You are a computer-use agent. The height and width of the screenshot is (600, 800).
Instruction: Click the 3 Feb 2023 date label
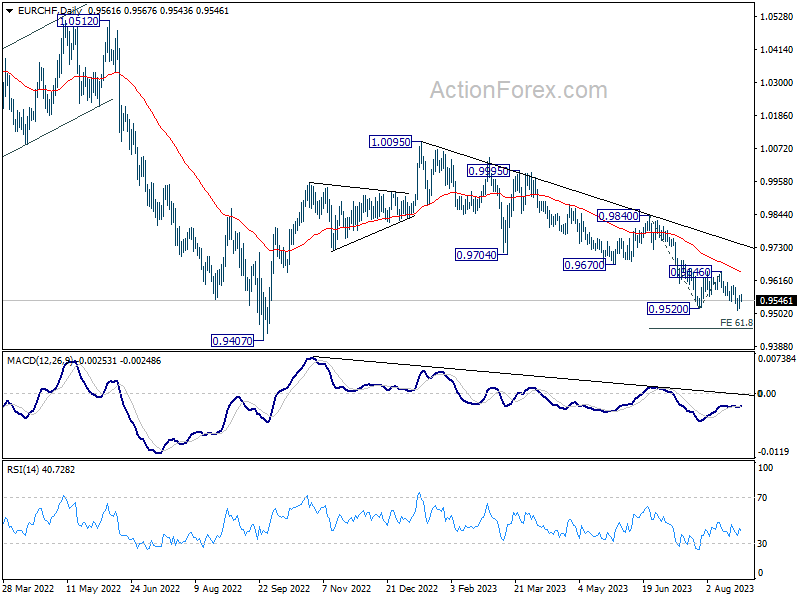point(474,588)
